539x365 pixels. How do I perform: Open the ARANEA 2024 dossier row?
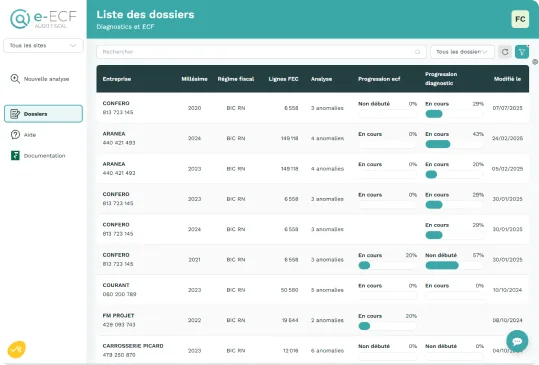pos(312,138)
